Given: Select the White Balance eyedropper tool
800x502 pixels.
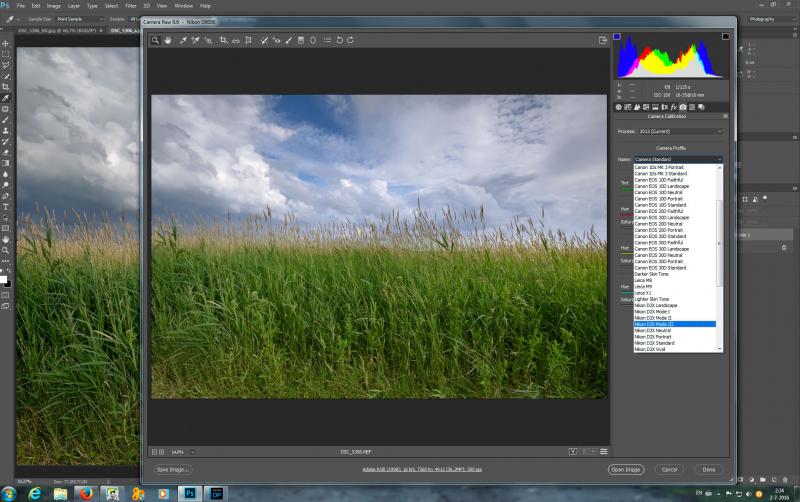Looking at the screenshot, I should point(183,40).
